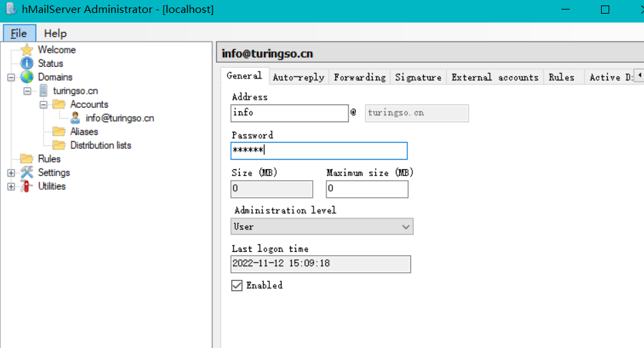Click the Size (MB) field
Viewport: 644px width, 348px height.
[272, 189]
